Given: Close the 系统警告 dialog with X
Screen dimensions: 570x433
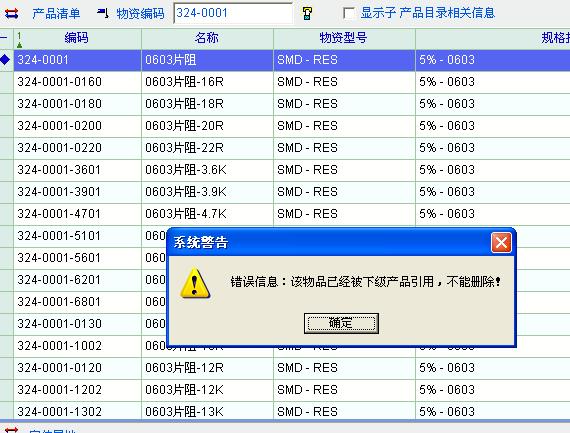Looking at the screenshot, I should 501,242.
